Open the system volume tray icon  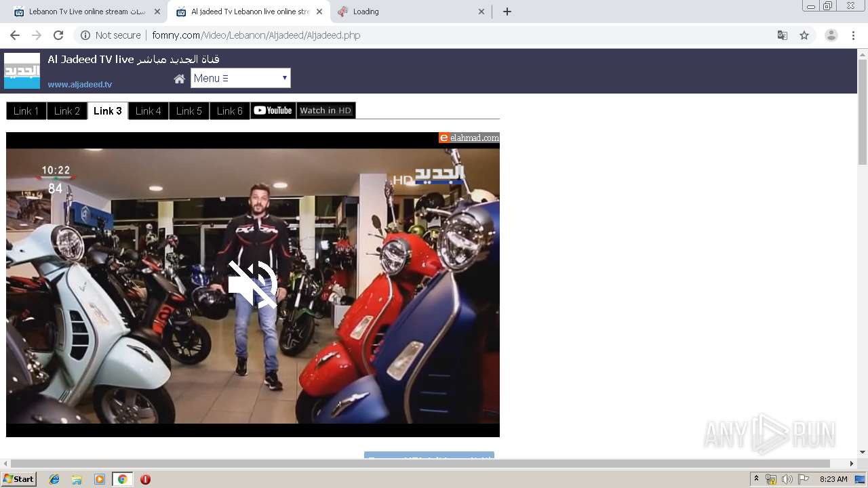(x=787, y=479)
